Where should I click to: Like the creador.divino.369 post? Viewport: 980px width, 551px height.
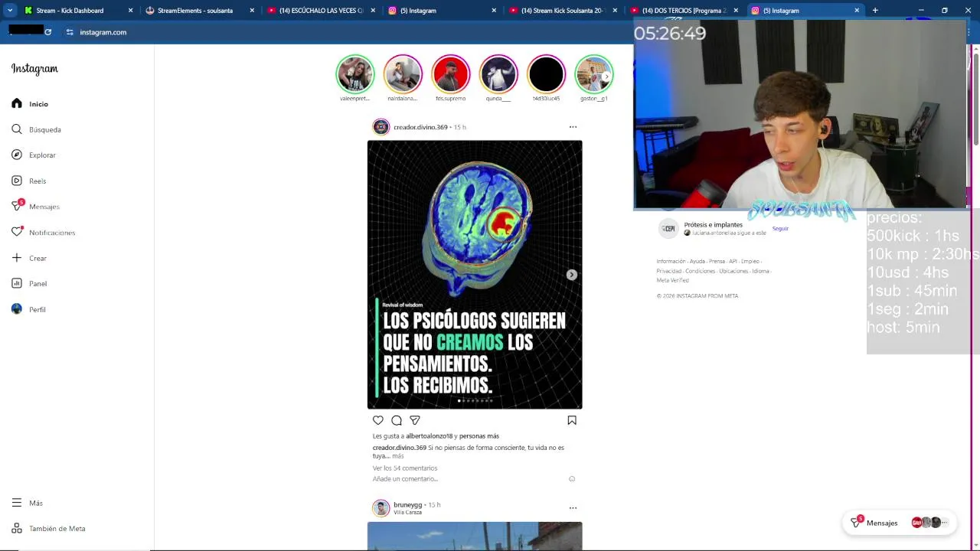tap(378, 420)
